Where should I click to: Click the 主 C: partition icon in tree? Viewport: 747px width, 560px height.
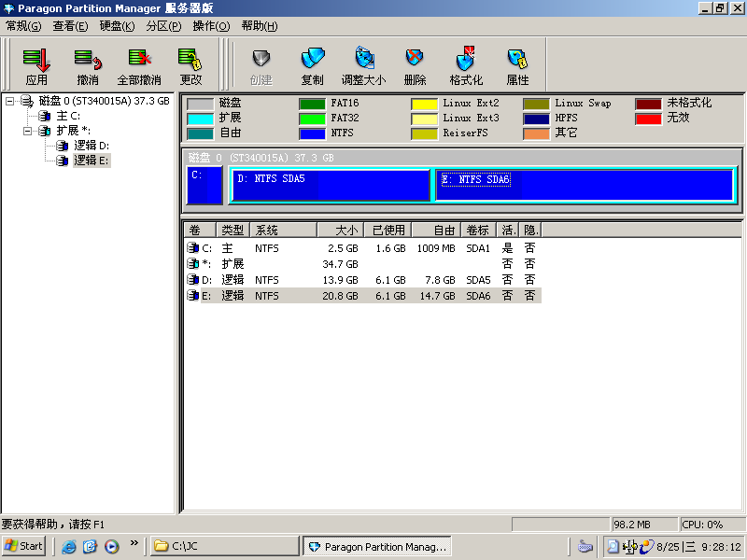tap(45, 116)
